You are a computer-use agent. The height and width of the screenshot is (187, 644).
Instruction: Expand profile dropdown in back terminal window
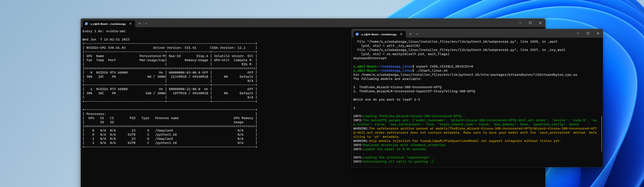tap(146, 24)
